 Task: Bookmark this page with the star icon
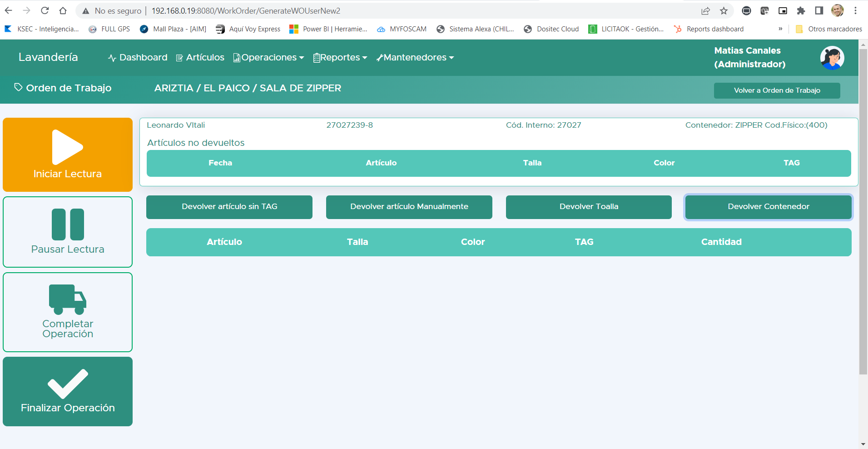tap(724, 10)
